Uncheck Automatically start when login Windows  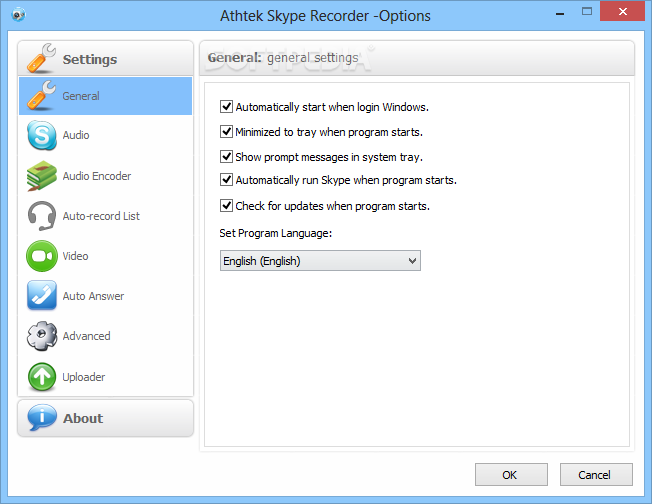[227, 106]
